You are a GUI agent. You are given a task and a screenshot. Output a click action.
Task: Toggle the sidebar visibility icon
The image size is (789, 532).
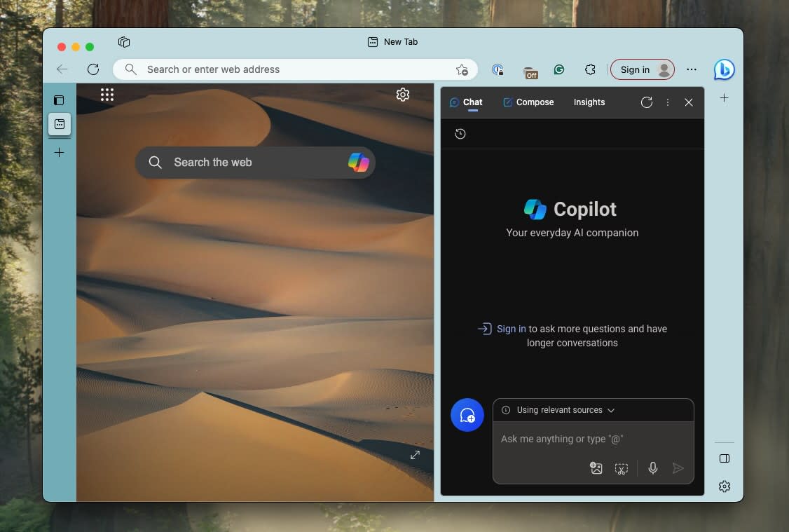(x=725, y=458)
